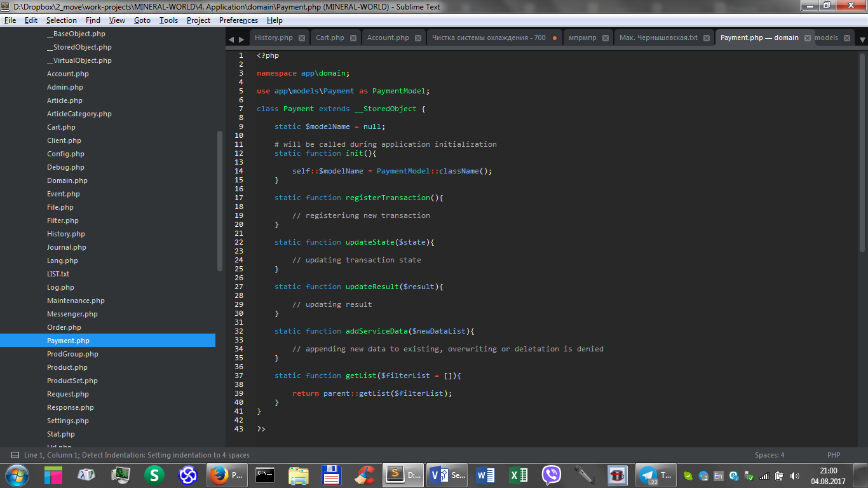868x488 pixels.
Task: Close the Cart.php tab
Action: [353, 38]
